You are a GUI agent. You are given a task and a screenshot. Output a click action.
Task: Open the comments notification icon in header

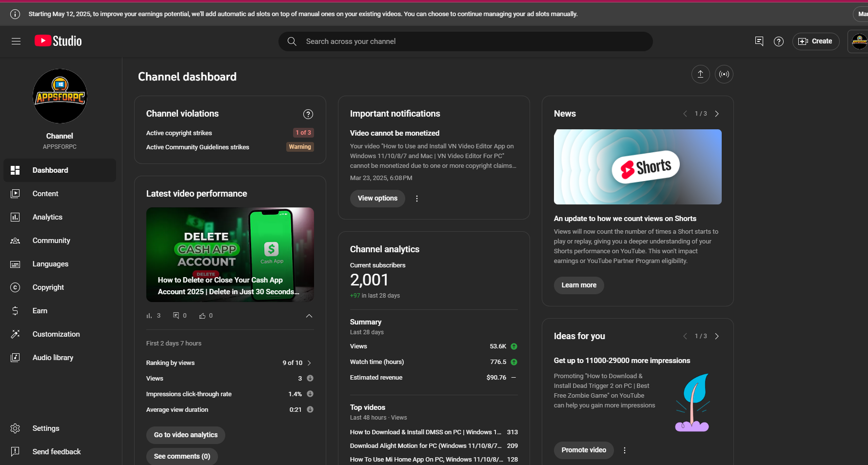[x=759, y=41]
